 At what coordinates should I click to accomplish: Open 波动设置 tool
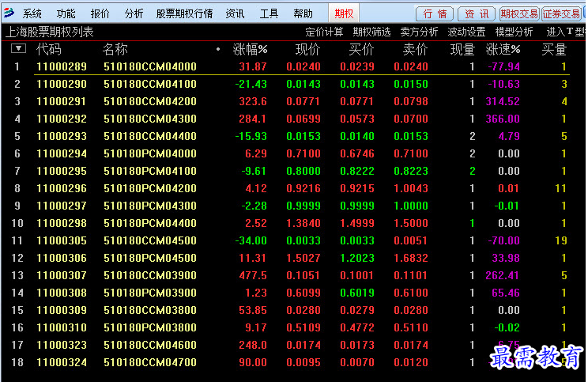(466, 32)
